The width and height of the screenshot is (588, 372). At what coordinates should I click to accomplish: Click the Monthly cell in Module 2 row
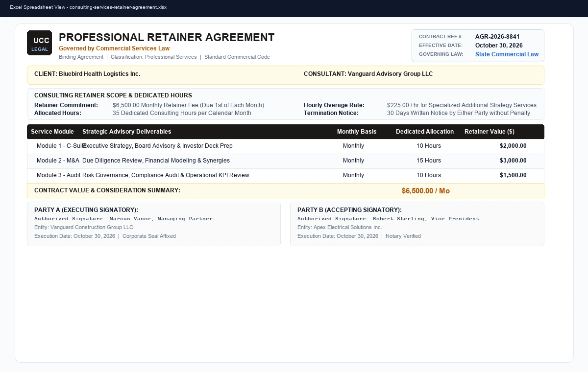click(x=353, y=161)
